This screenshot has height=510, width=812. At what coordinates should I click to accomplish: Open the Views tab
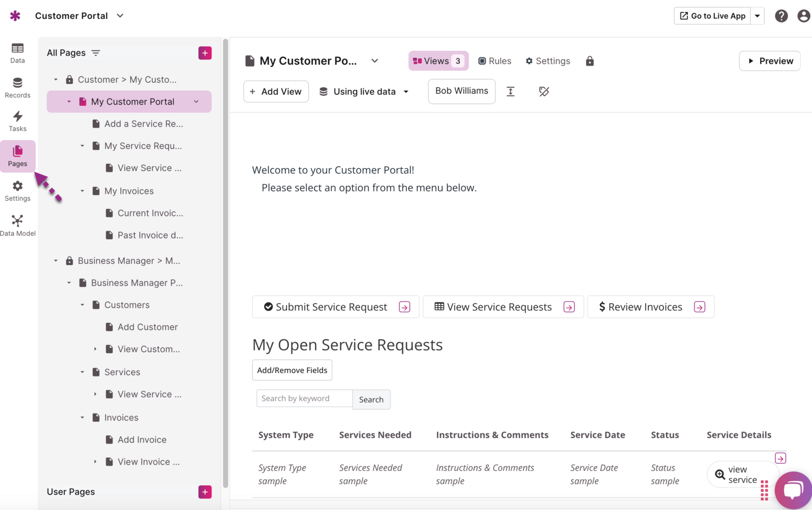pos(438,61)
